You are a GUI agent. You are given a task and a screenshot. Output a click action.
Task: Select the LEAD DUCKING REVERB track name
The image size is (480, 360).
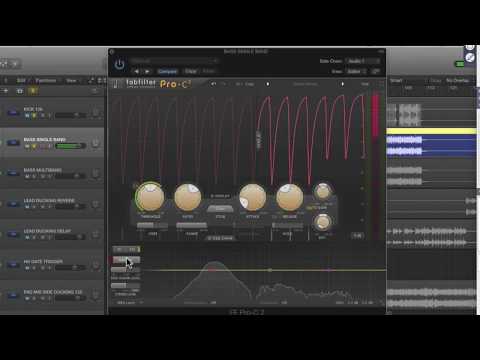pos(49,200)
